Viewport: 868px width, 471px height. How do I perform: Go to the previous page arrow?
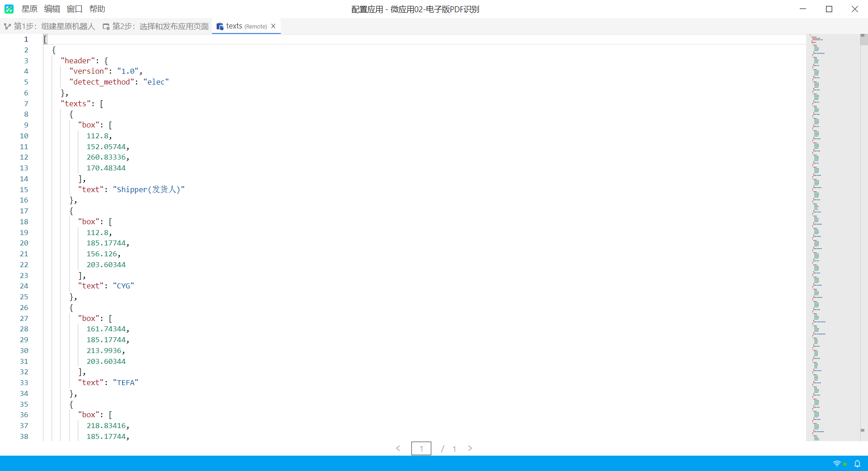click(398, 448)
